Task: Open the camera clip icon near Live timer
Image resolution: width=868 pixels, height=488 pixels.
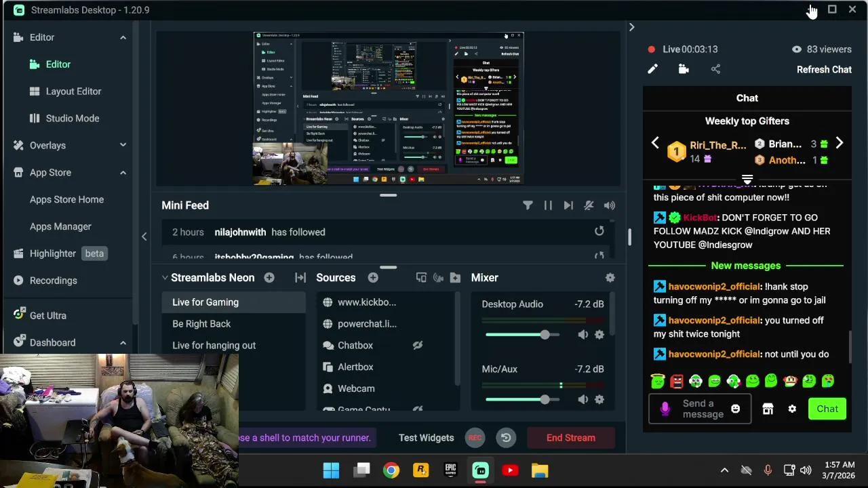Action: pyautogui.click(x=684, y=69)
